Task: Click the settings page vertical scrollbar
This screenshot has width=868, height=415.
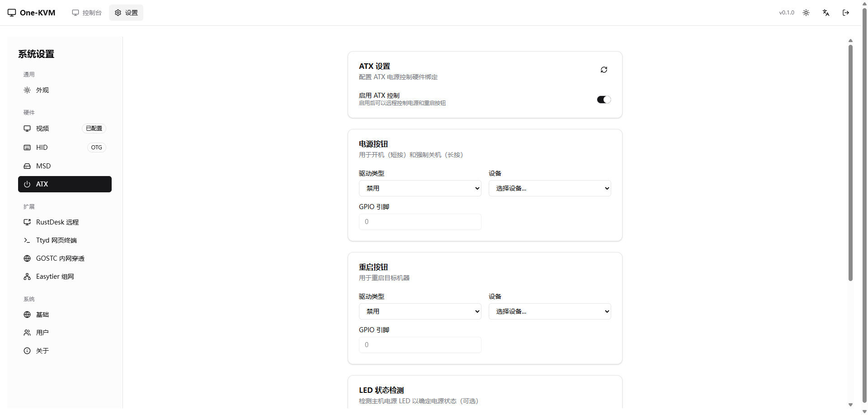Action: (850, 163)
